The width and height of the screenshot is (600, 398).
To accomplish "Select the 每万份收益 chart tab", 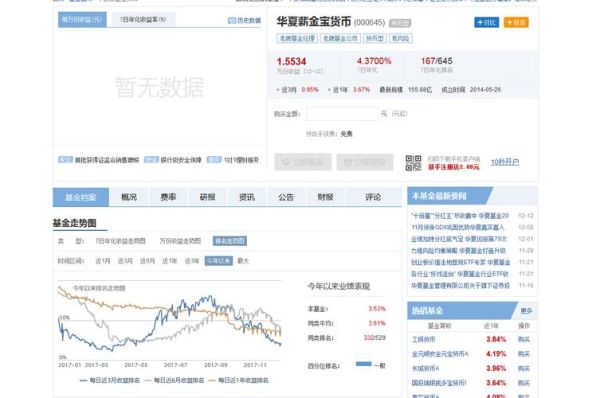I will tap(82, 20).
